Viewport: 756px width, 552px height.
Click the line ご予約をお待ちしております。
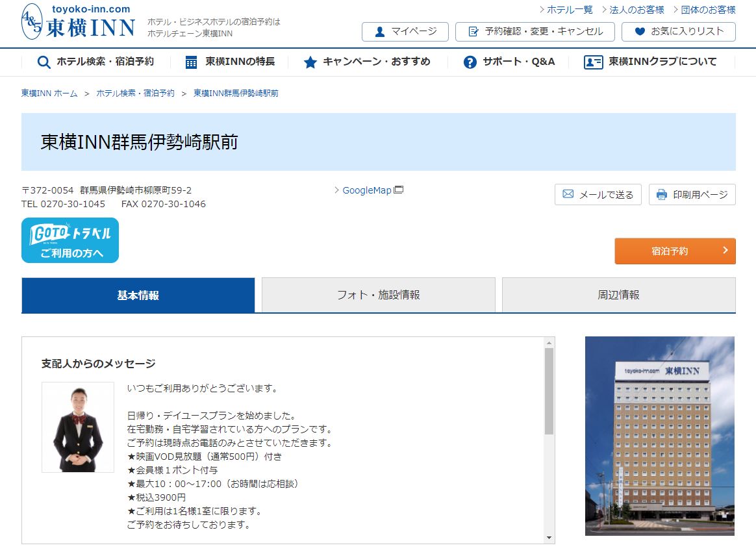click(190, 525)
